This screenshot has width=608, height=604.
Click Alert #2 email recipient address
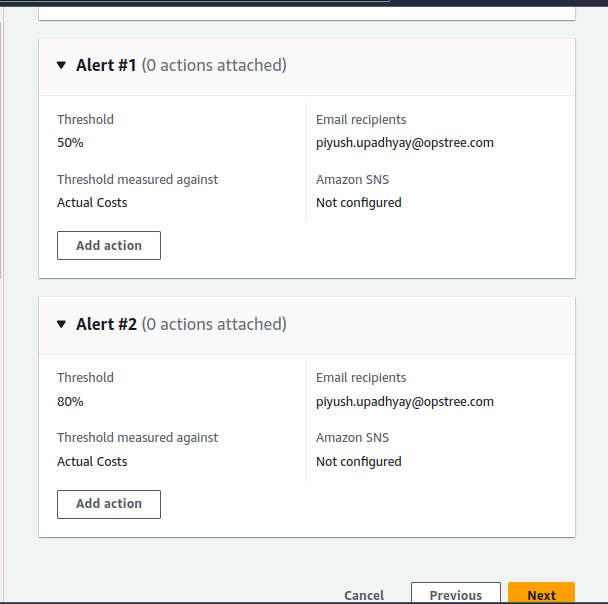pyautogui.click(x=405, y=402)
